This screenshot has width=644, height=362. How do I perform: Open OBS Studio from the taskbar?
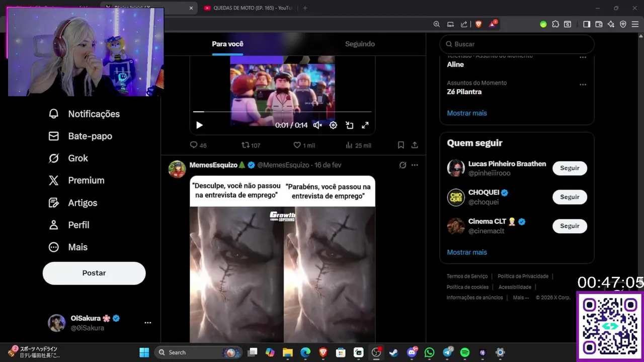pyautogui.click(x=376, y=352)
